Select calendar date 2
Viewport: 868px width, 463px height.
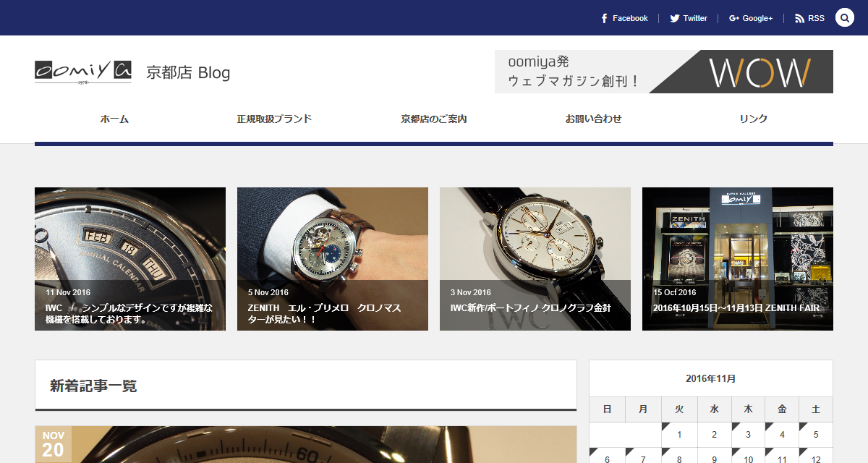click(714, 435)
